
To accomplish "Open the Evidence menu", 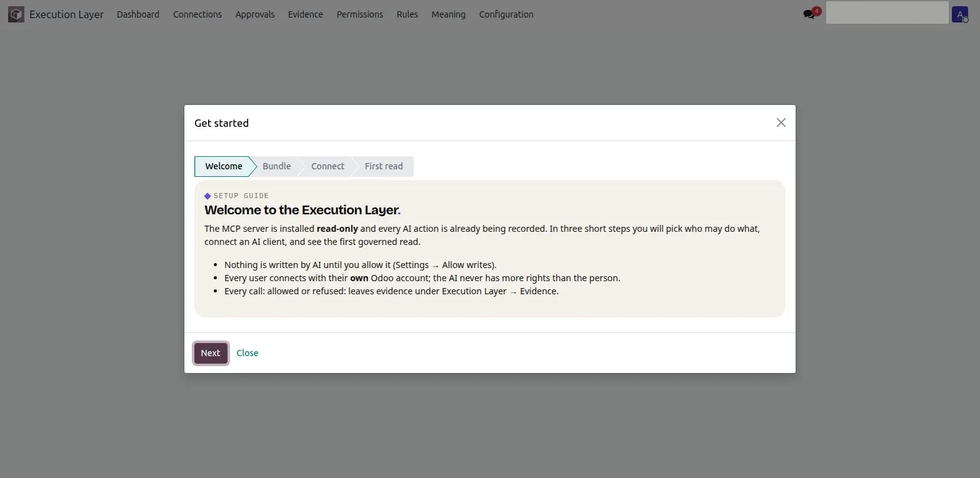I will tap(306, 14).
